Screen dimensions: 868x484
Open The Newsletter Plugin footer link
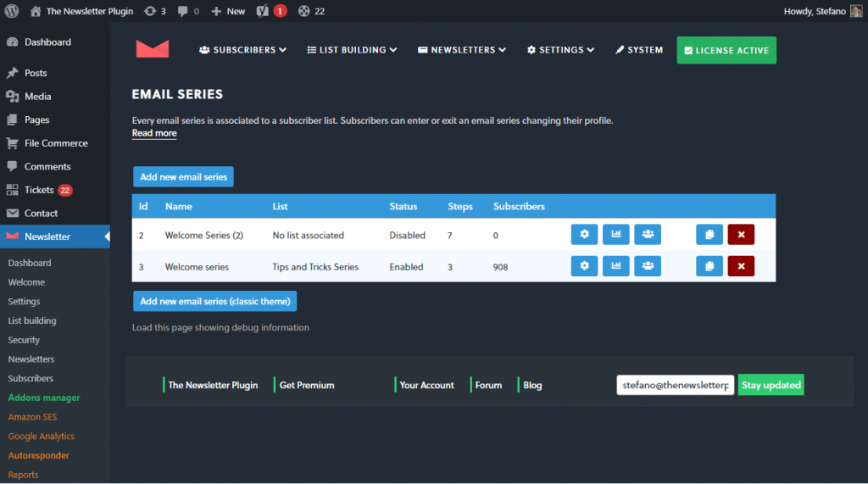213,385
